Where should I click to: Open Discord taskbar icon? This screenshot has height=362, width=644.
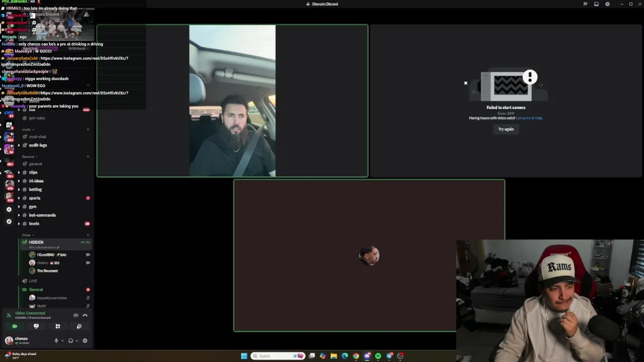click(367, 356)
